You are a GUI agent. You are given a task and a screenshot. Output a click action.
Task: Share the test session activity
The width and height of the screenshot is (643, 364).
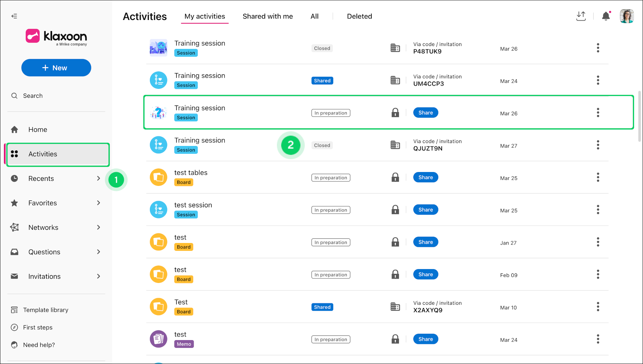426,210
